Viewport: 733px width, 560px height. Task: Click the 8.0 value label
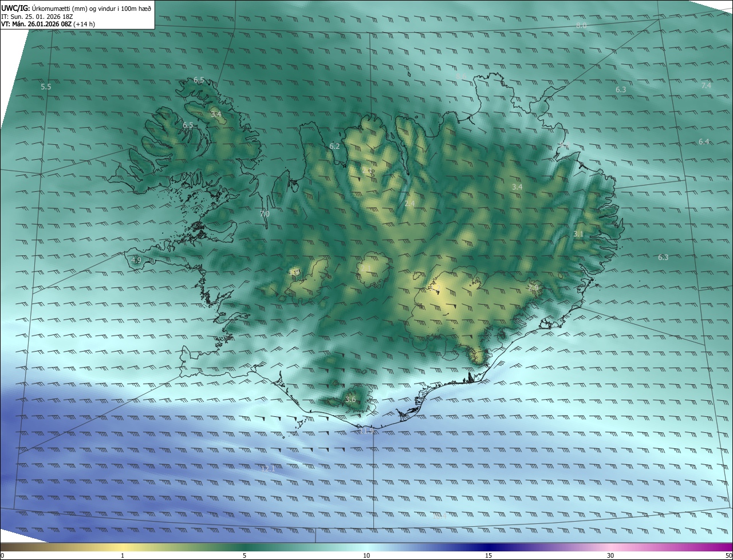click(x=581, y=26)
